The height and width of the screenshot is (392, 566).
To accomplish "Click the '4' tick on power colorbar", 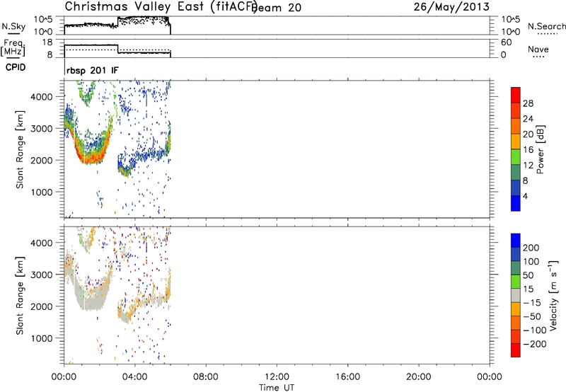I will coord(525,196).
